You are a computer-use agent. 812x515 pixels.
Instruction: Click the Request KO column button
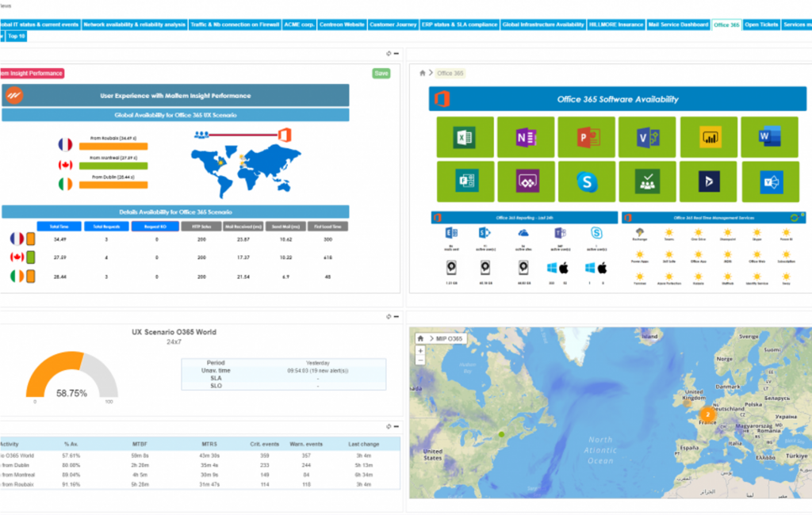pyautogui.click(x=155, y=226)
